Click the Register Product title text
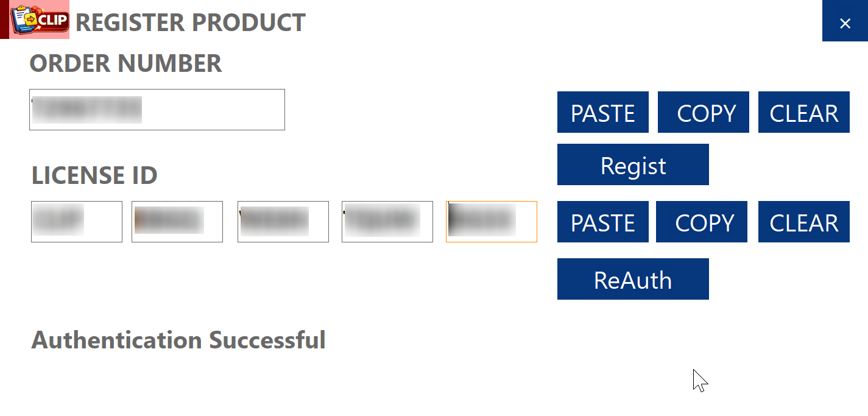 190,23
